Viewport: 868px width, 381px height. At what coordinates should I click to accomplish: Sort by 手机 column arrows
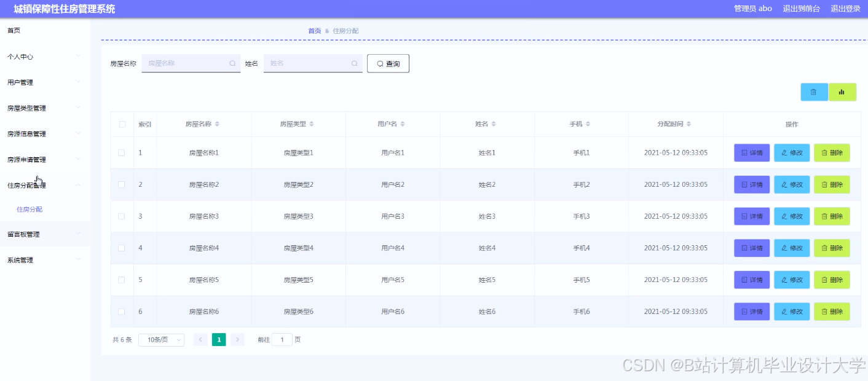[x=588, y=124]
